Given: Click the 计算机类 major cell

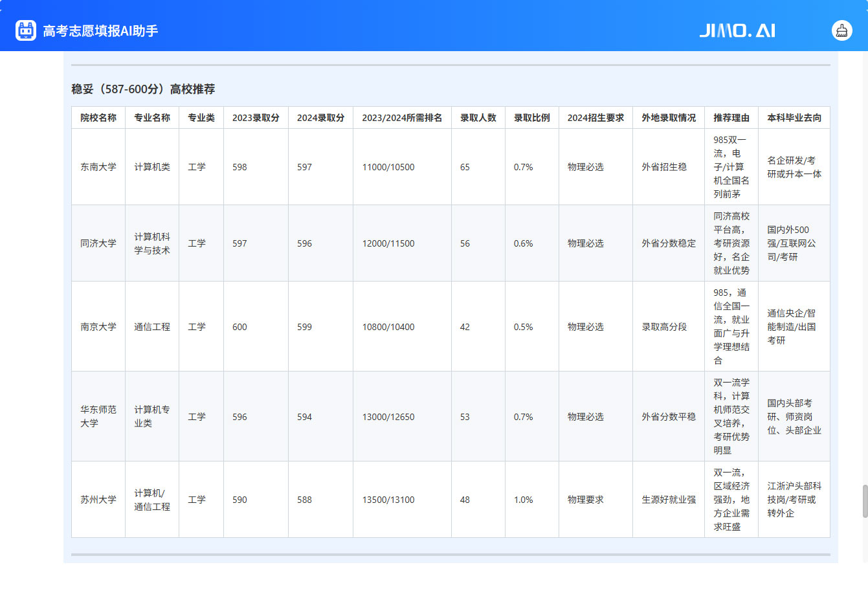Looking at the screenshot, I should point(152,167).
